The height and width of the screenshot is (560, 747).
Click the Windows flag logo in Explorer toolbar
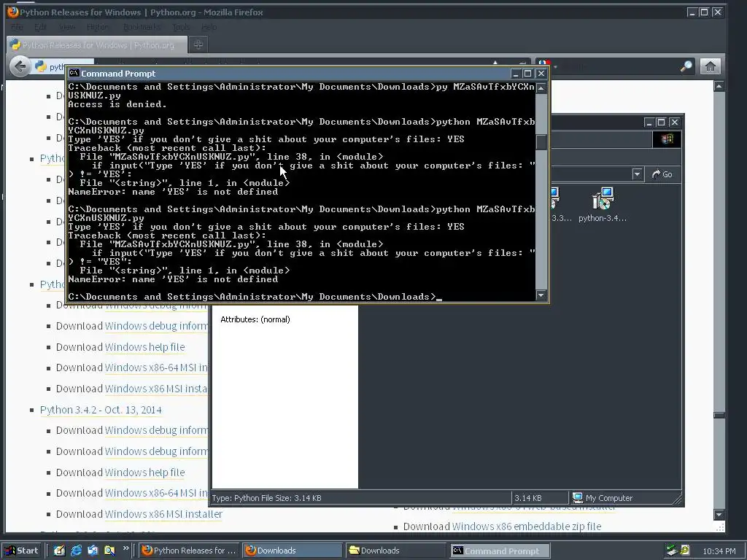(667, 139)
